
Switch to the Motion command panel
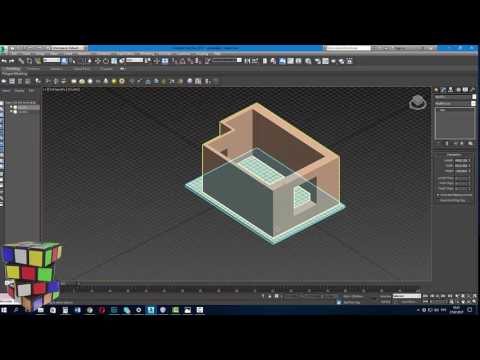[458, 90]
